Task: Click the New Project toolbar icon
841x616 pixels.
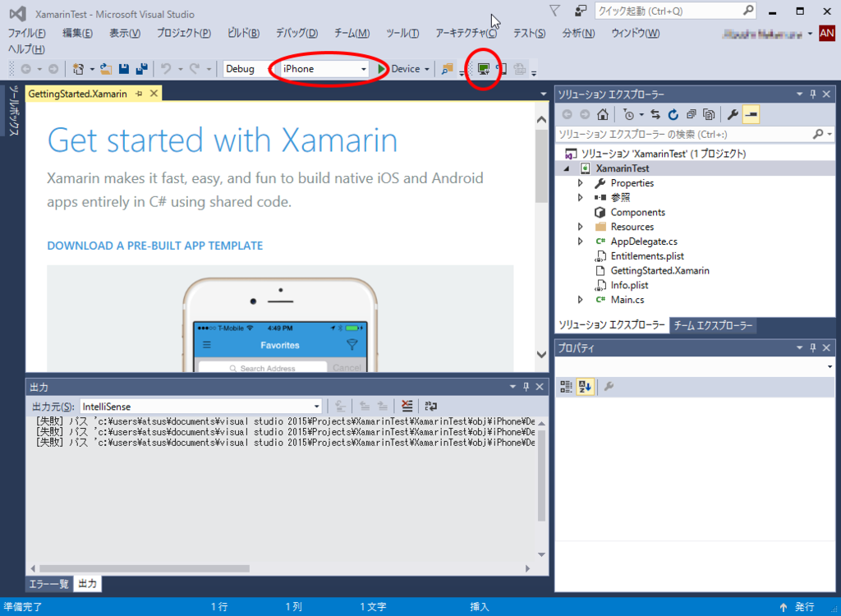Action: tap(78, 69)
